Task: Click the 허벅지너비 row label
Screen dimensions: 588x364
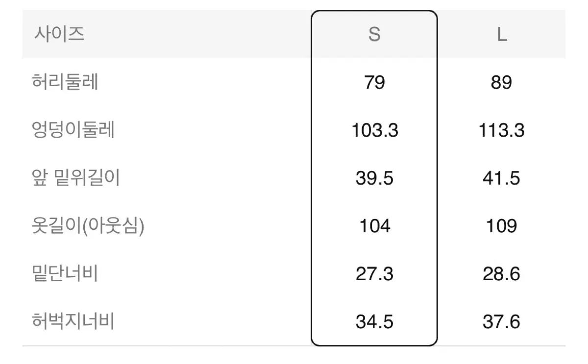Action: point(73,322)
